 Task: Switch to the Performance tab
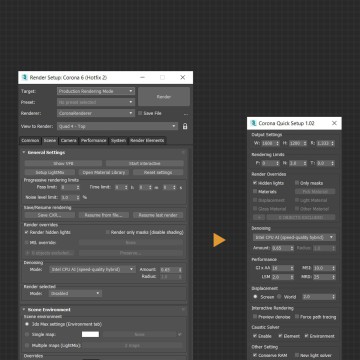click(94, 140)
